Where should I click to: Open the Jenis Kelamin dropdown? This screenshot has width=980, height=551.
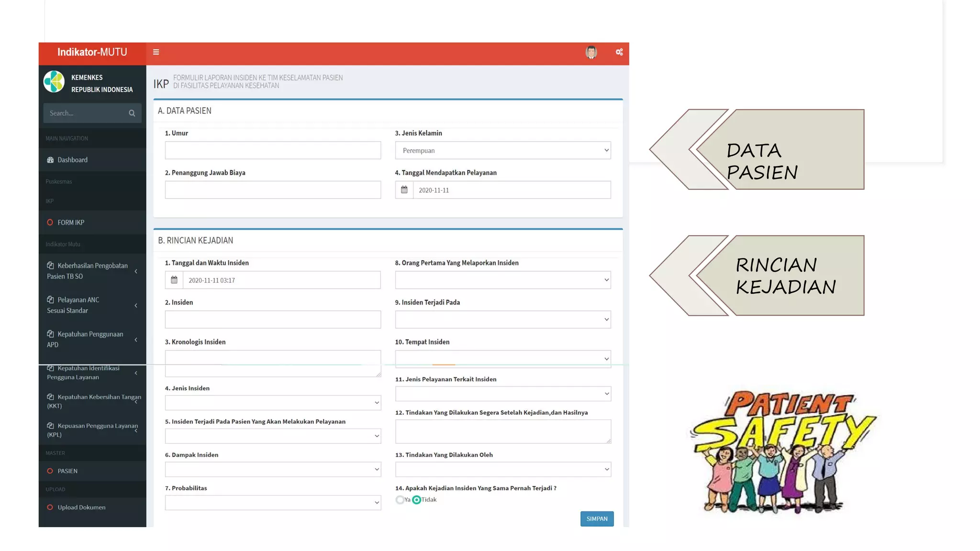click(502, 150)
